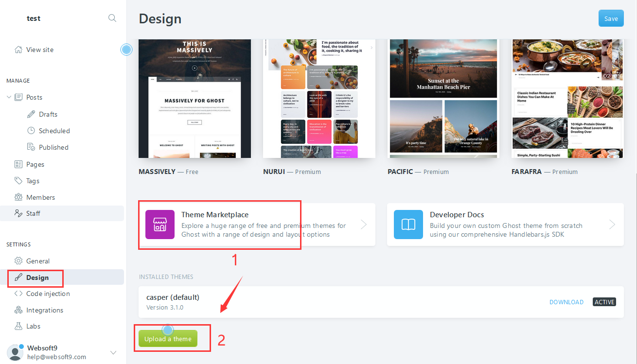Click the Theme Marketplace purple store icon
The height and width of the screenshot is (364, 637).
(x=159, y=225)
